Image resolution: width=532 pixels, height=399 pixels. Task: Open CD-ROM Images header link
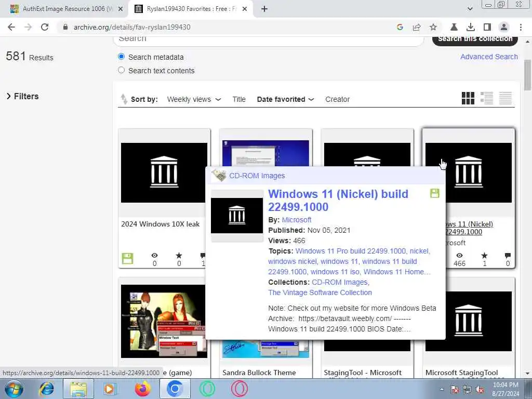[x=257, y=176]
